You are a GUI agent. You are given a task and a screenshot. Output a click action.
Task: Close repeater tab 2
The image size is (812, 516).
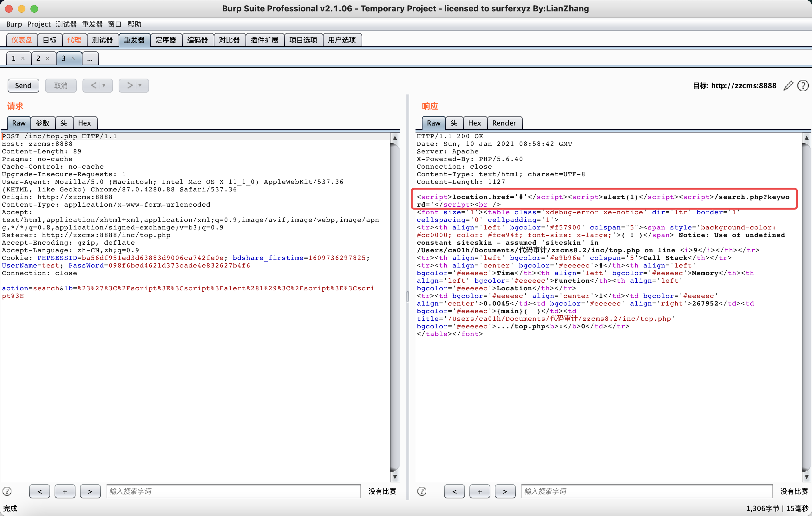(48, 58)
